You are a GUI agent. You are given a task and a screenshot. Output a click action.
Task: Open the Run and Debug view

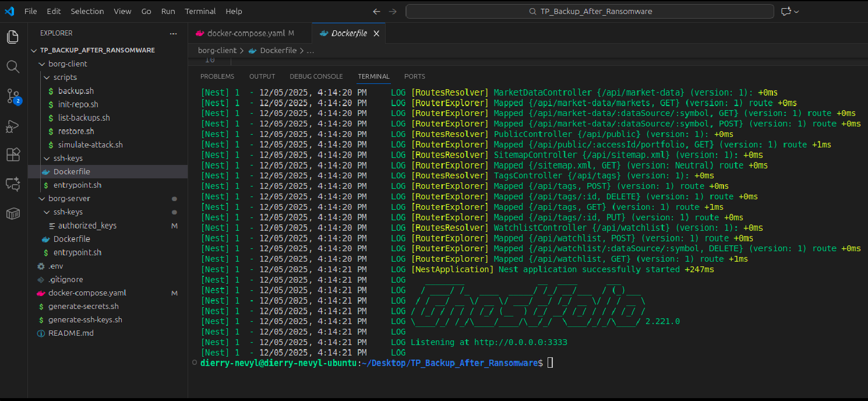click(x=13, y=126)
